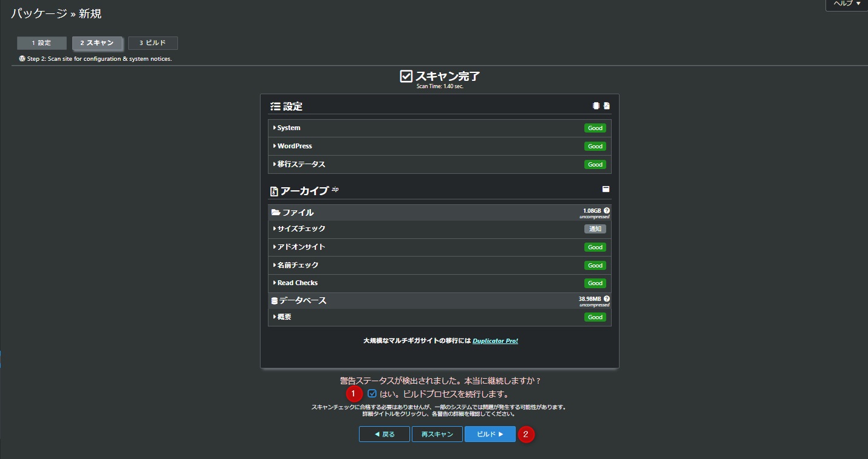Click the window icon beside アーカイブ heading
This screenshot has width=868, height=459.
606,189
